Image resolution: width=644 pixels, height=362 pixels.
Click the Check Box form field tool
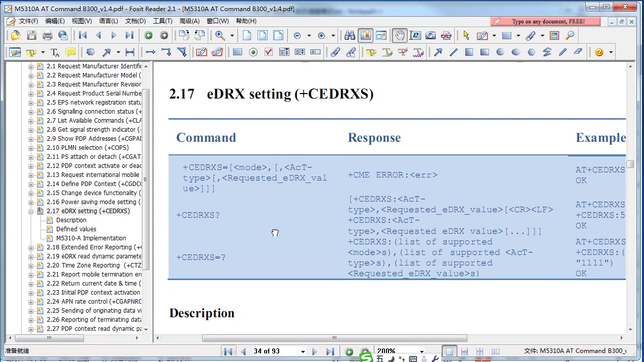point(268,52)
